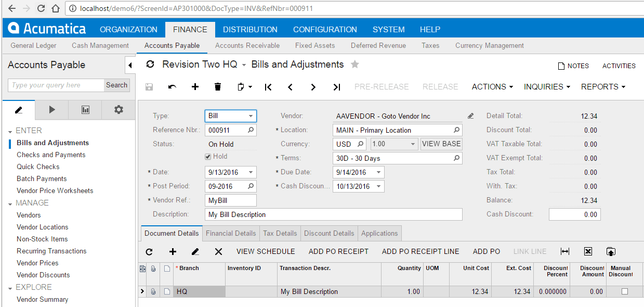644x307 pixels.
Task: Open the Cash Discount date picker 10/13/2016
Action: 379,186
